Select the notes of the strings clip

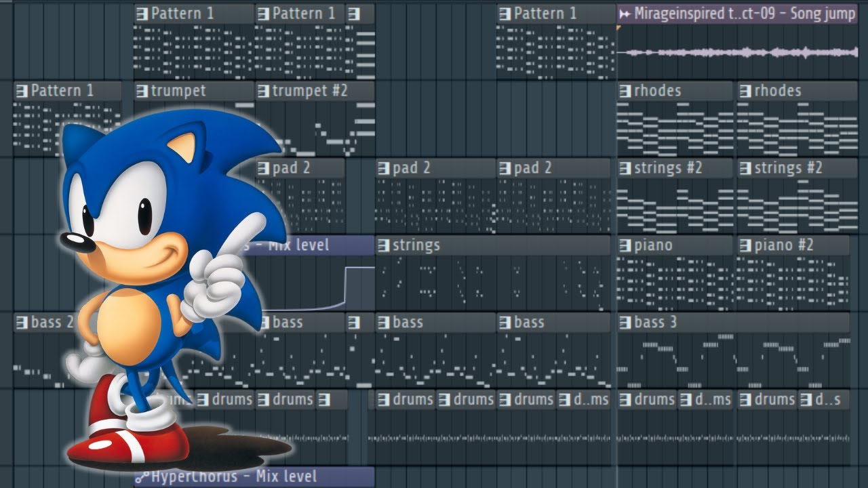coord(493,283)
